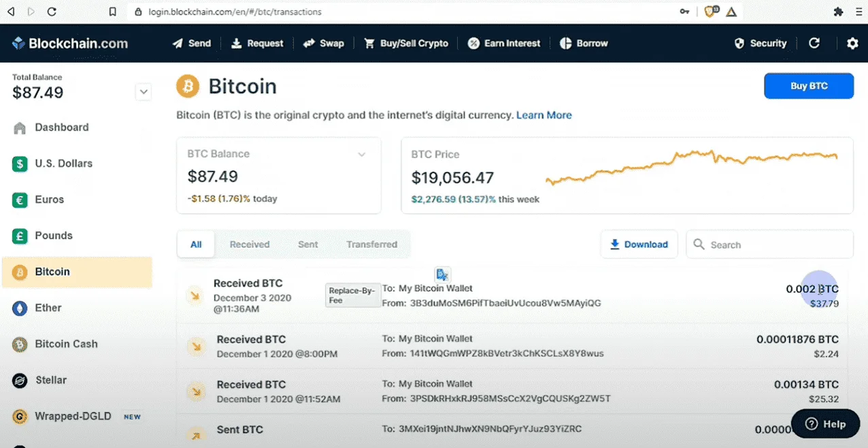Click the Brave shields icon

point(711,12)
